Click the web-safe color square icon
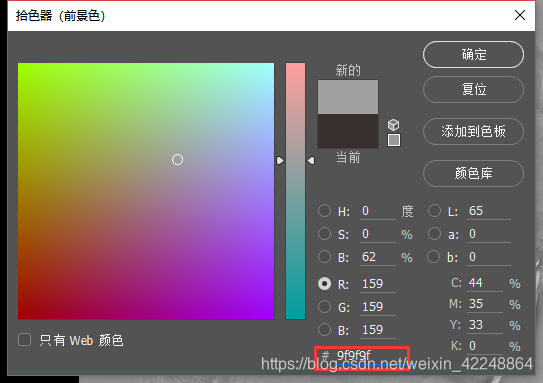The image size is (543, 383). (x=394, y=140)
